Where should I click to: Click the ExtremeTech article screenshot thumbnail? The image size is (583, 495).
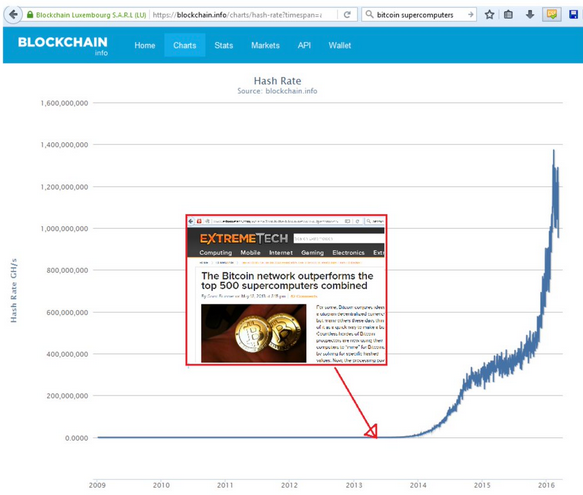pyautogui.click(x=286, y=290)
